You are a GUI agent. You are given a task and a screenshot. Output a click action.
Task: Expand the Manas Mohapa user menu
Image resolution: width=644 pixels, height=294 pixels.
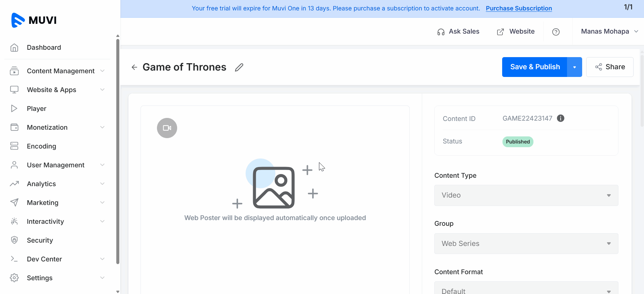pyautogui.click(x=609, y=32)
